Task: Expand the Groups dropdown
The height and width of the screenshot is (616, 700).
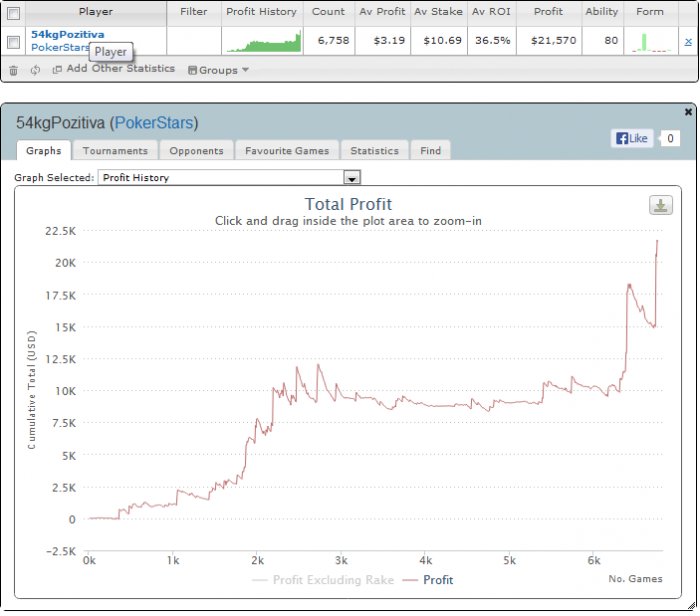Action: (218, 70)
